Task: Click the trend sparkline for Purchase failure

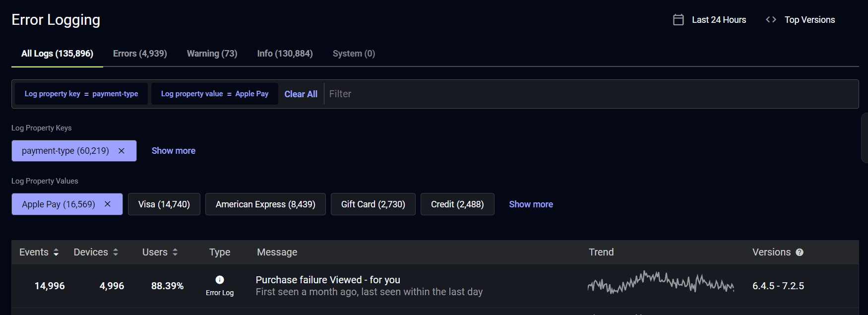Action: click(x=661, y=283)
